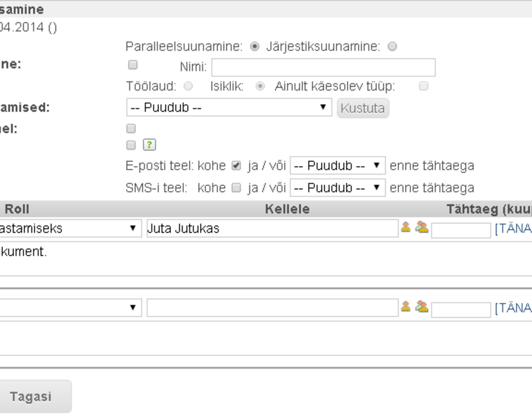Click the TÄNA link in Juta Jutukas row

click(513, 229)
